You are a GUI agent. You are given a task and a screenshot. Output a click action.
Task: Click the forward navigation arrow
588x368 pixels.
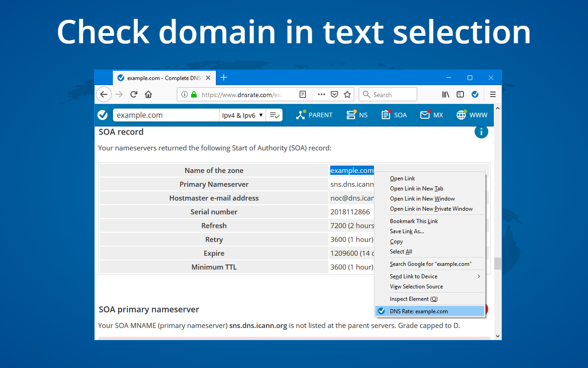point(119,94)
